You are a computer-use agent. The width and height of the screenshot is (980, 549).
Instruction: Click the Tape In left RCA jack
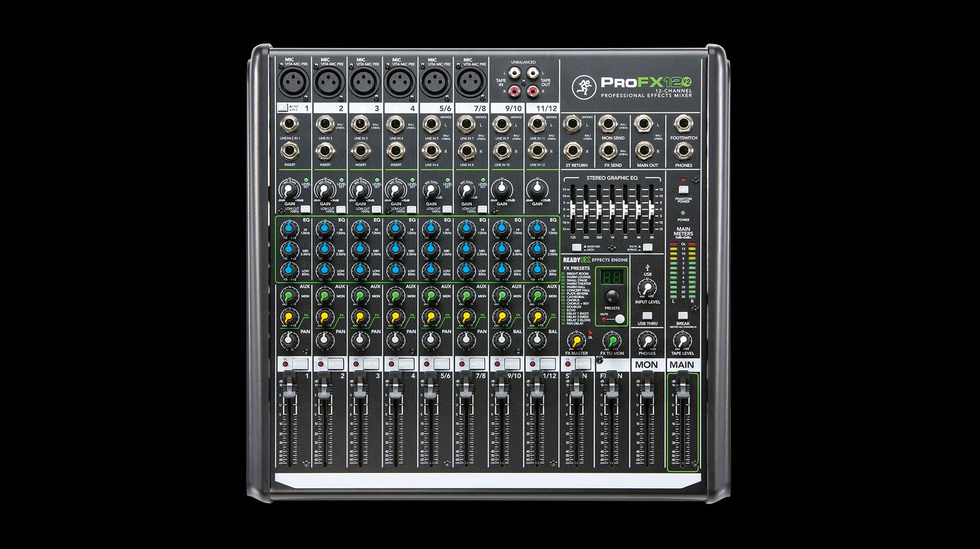click(514, 74)
